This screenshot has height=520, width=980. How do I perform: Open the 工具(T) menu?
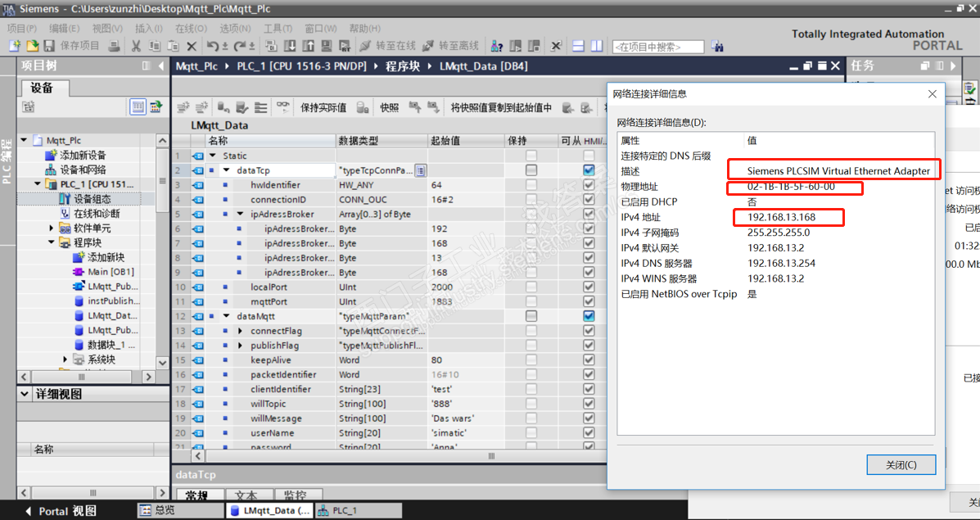278,29
